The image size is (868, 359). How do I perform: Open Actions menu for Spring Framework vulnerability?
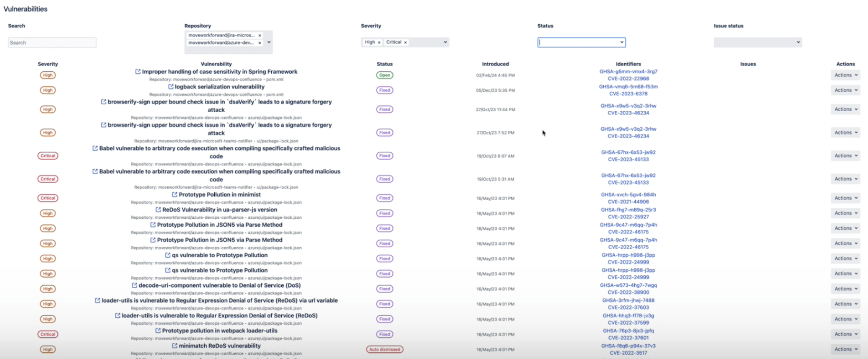pos(845,75)
